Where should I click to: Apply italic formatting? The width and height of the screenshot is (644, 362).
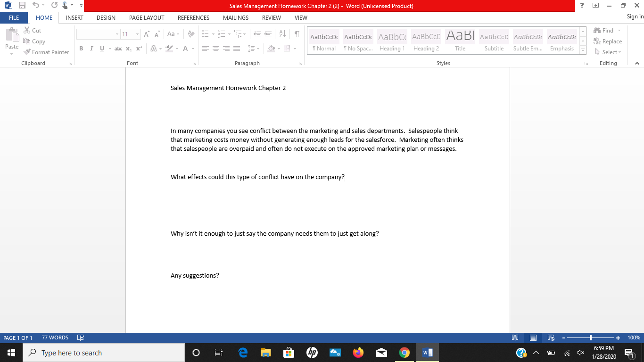[91, 49]
